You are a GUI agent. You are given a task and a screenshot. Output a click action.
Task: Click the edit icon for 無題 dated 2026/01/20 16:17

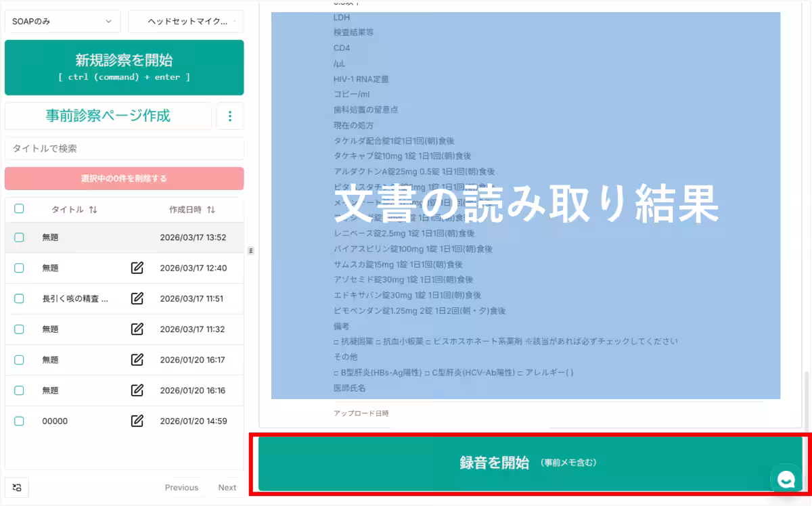138,360
